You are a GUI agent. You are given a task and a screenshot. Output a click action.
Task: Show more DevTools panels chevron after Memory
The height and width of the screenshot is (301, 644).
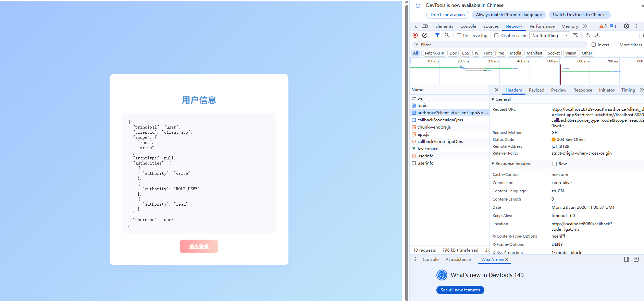tap(585, 26)
